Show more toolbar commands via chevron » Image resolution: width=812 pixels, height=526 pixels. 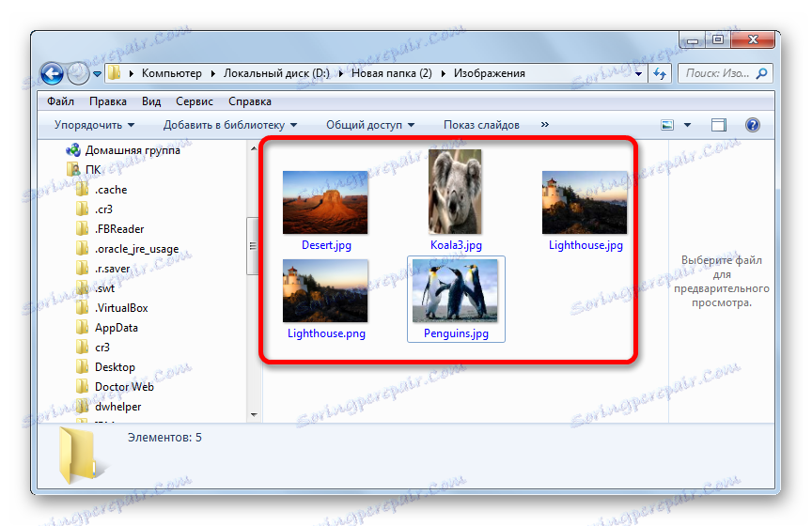tap(545, 125)
